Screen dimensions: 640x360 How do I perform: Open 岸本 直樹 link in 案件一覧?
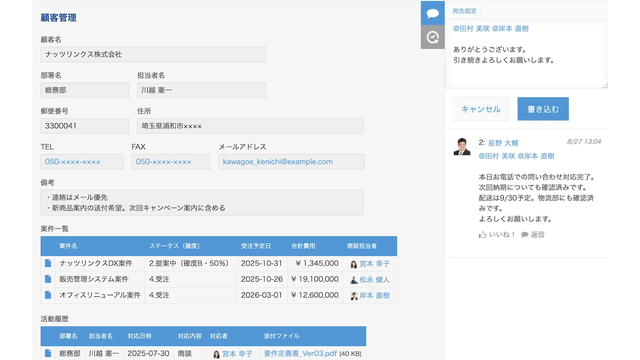tap(375, 296)
